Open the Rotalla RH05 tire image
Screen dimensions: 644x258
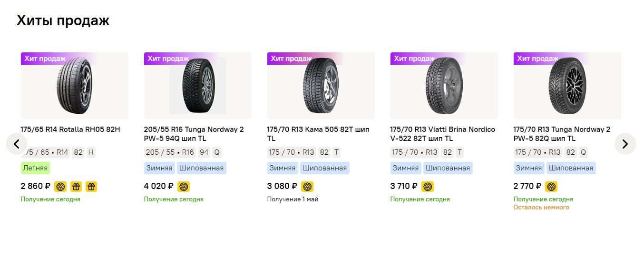point(74,86)
